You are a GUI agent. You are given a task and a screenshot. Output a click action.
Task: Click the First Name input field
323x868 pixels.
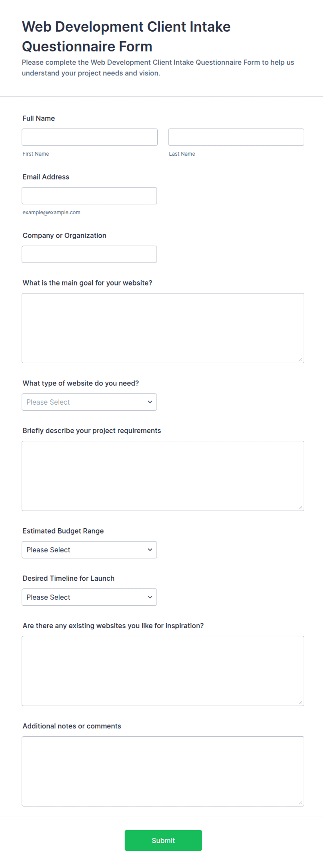[90, 137]
